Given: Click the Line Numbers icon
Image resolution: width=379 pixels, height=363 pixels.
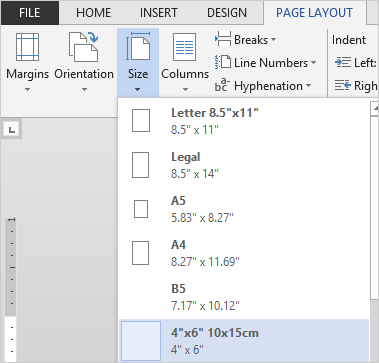Looking at the screenshot, I should (x=223, y=62).
